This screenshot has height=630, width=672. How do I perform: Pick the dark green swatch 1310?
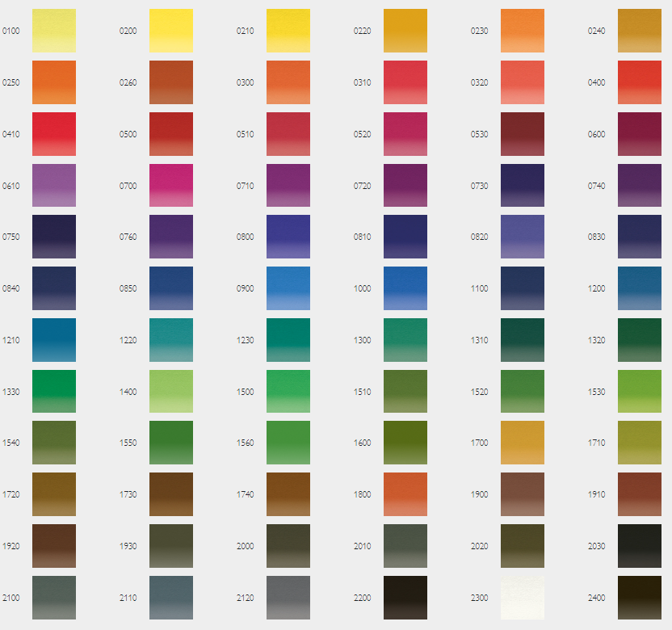click(523, 340)
